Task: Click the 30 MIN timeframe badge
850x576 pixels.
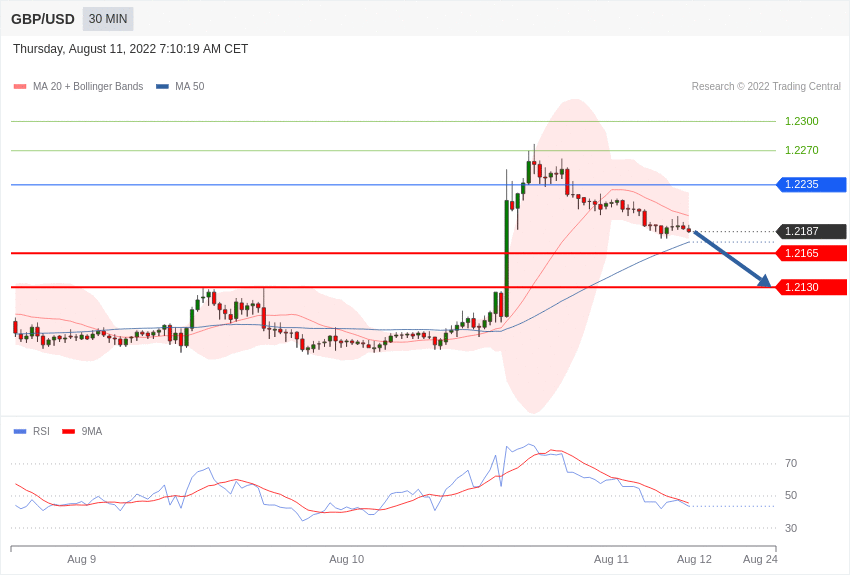Action: pos(108,19)
